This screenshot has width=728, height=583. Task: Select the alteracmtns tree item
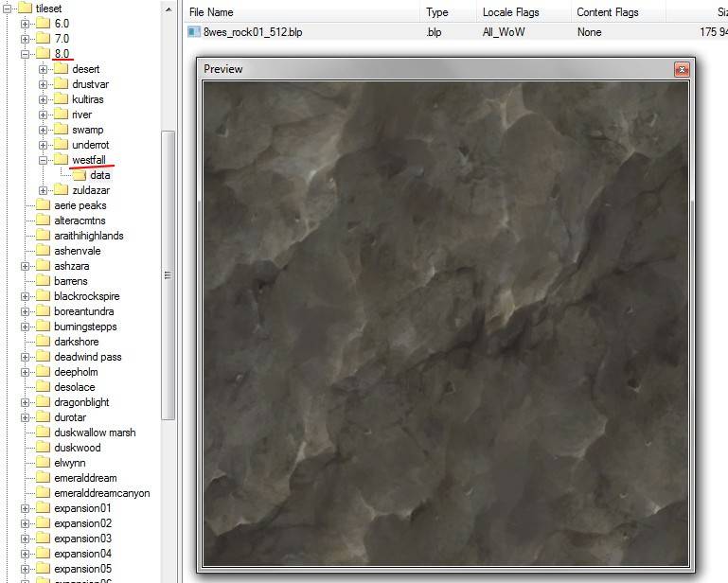tap(80, 221)
